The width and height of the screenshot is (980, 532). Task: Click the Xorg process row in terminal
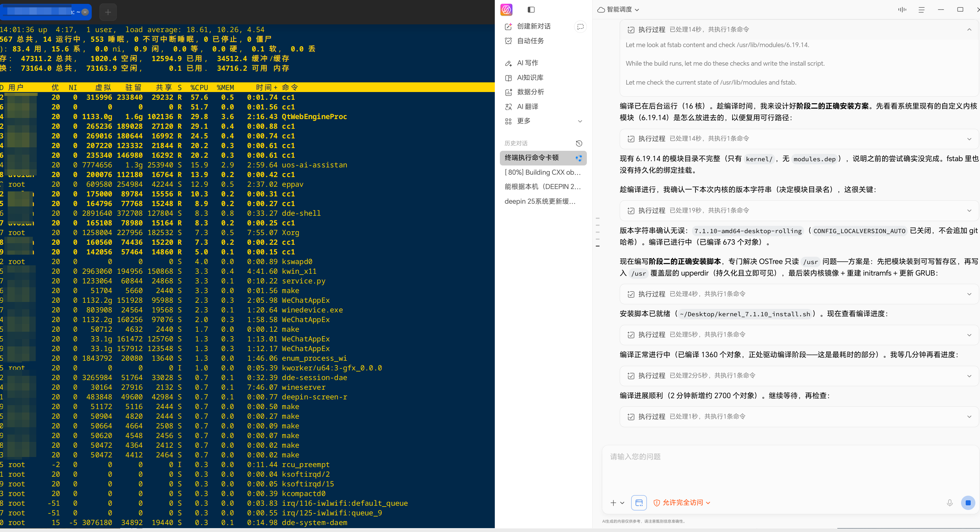click(247, 232)
